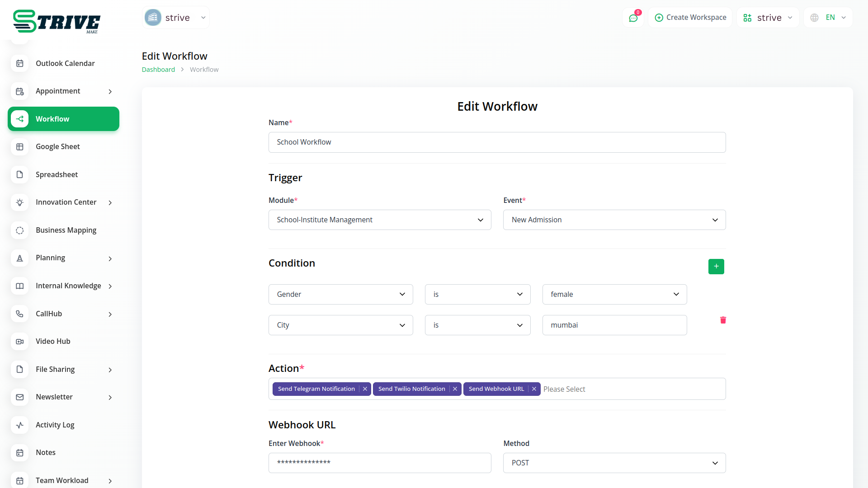The height and width of the screenshot is (488, 868).
Task: Click the chat messages notification icon
Action: coord(633,18)
